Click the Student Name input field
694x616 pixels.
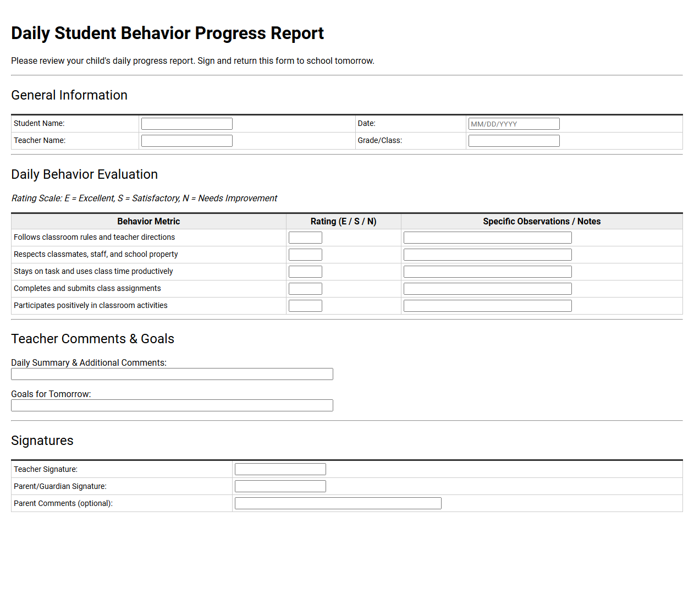(187, 124)
